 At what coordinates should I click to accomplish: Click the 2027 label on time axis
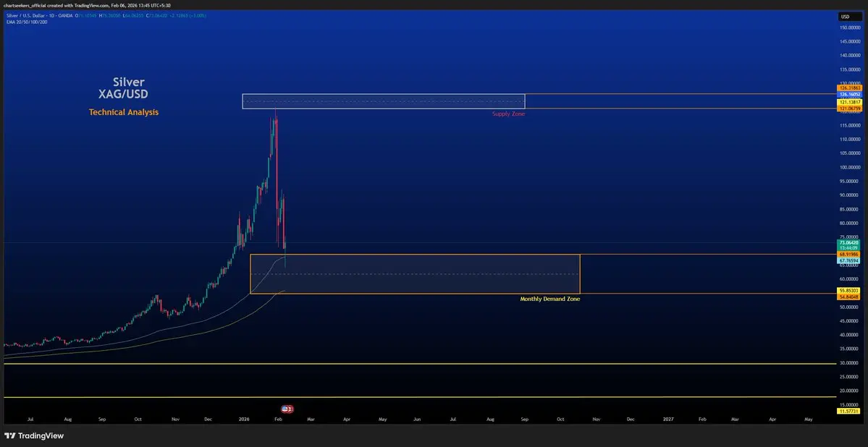coord(668,420)
